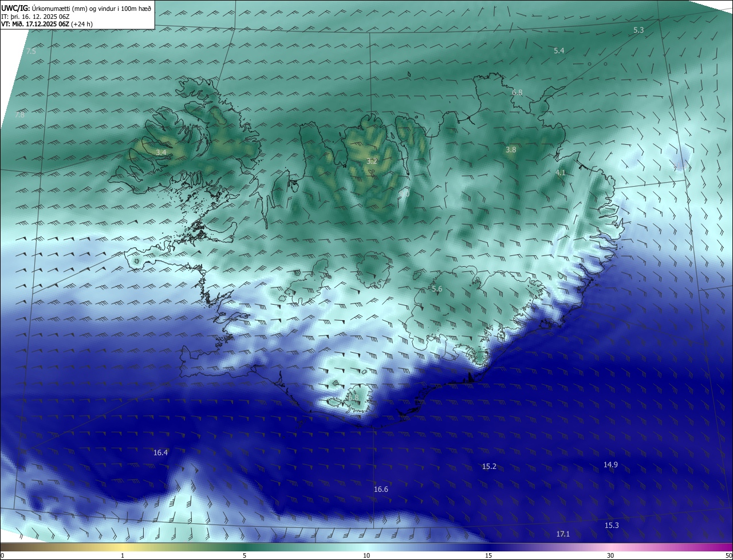733x560 pixels.
Task: Click the 16.6 value label on the map
Action: coord(381,489)
